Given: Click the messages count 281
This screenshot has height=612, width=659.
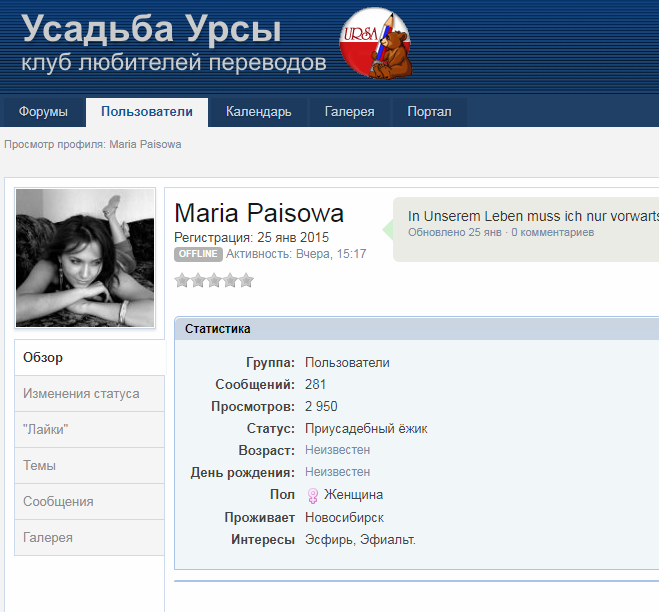Looking at the screenshot, I should 316,385.
